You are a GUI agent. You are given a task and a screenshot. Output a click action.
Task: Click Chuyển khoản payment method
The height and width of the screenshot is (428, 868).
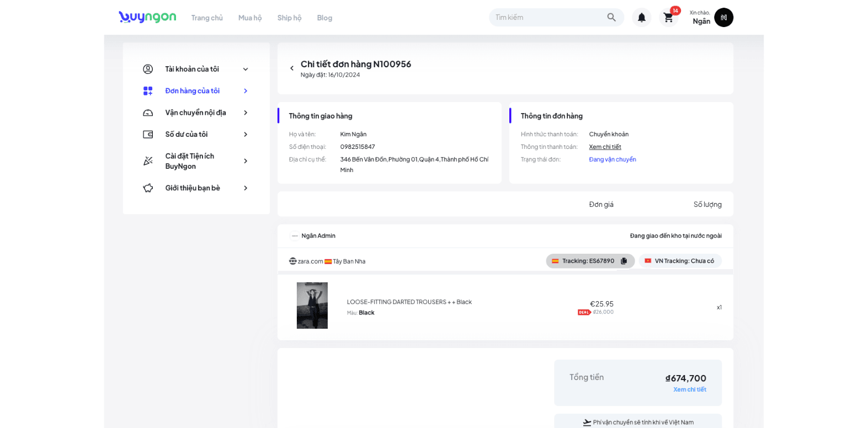[609, 134]
